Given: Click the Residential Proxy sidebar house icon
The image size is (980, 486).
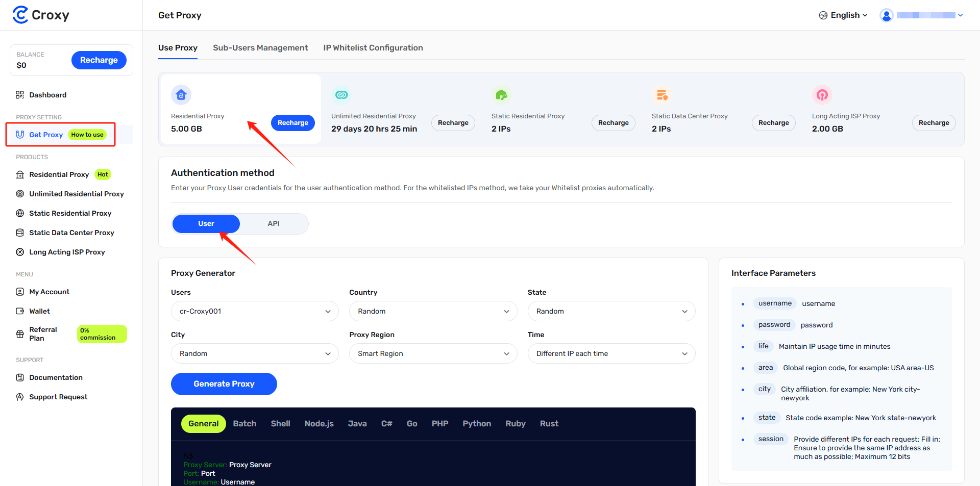Looking at the screenshot, I should tap(20, 174).
